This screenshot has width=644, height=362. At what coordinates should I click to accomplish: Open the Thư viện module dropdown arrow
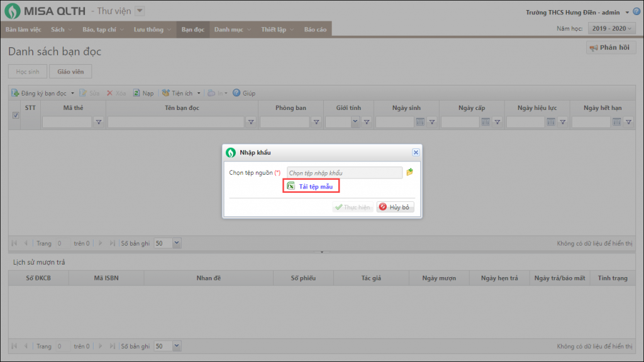[x=140, y=11]
